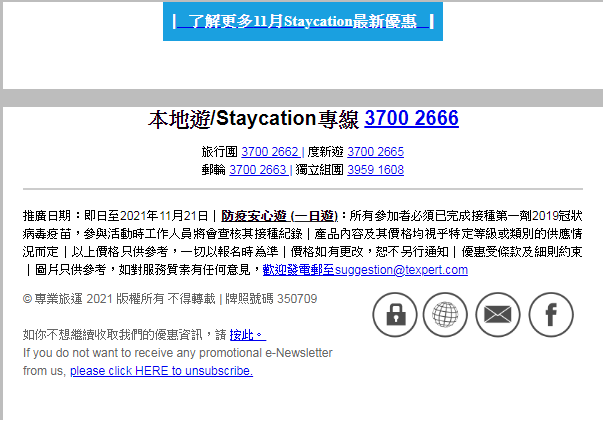Screen dimensions: 603x422
Task: Click the text 推廣日期
Action: [47, 216]
